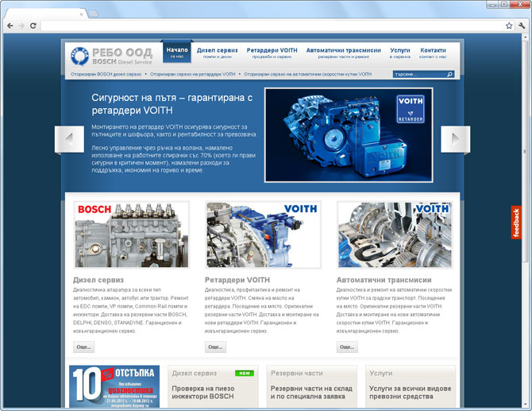Minimize the browser window
Viewport: 532px width, 411px height.
click(x=492, y=5)
